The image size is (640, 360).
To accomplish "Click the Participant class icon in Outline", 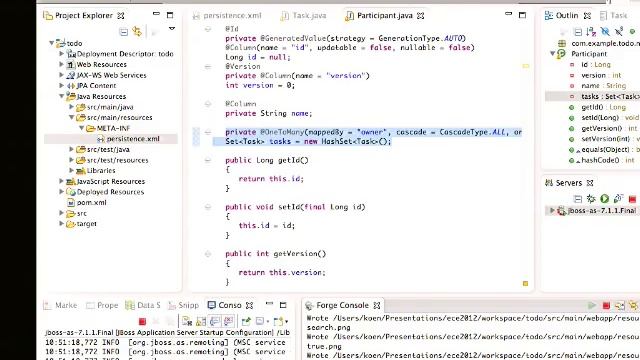I will point(562,54).
